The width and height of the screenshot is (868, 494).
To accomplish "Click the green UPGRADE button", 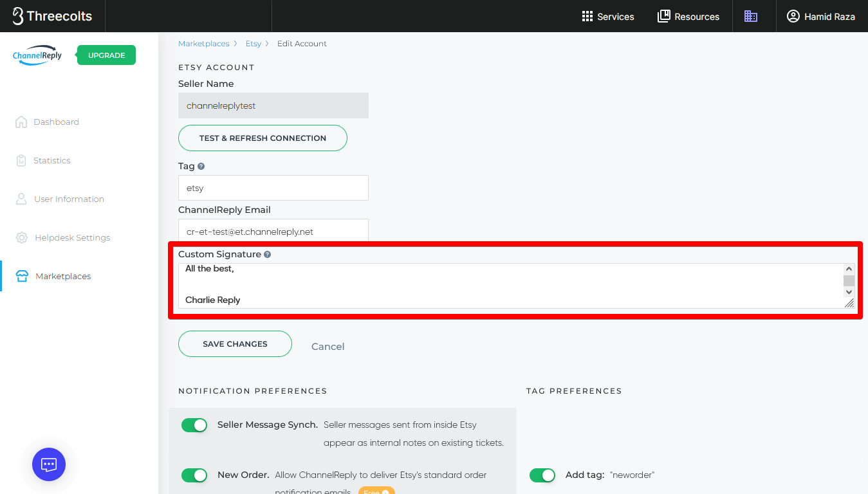I will [x=106, y=55].
